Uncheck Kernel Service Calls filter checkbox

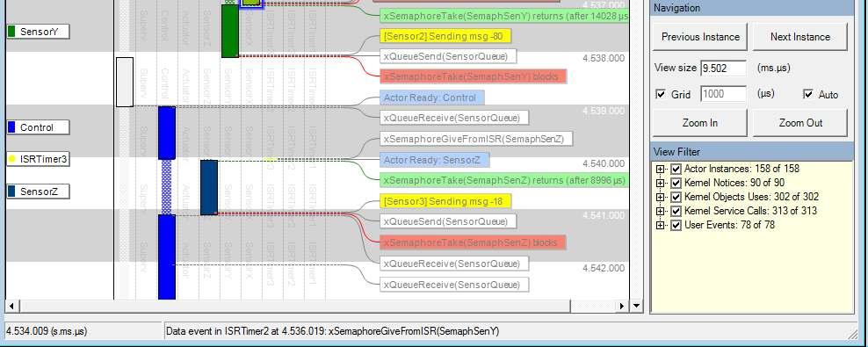point(676,211)
